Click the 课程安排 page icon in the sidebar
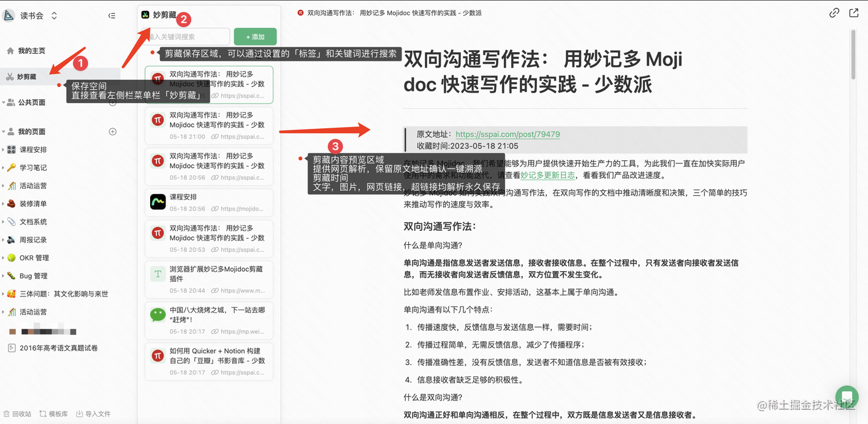 [x=11, y=150]
